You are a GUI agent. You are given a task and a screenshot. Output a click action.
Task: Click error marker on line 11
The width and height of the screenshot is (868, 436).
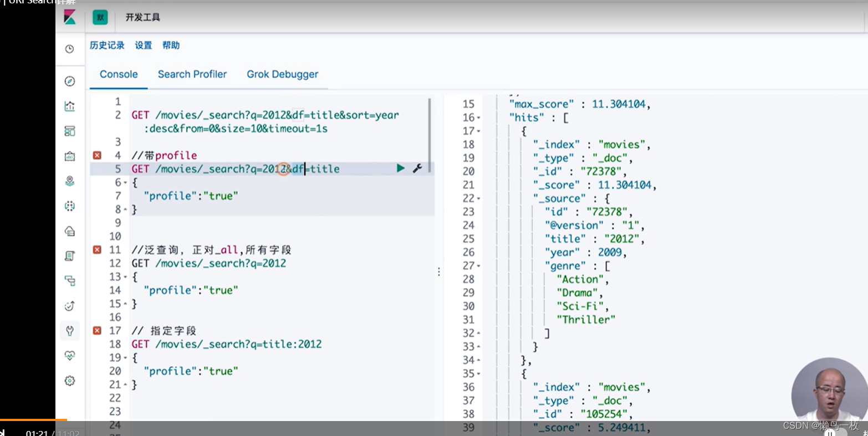(x=97, y=250)
